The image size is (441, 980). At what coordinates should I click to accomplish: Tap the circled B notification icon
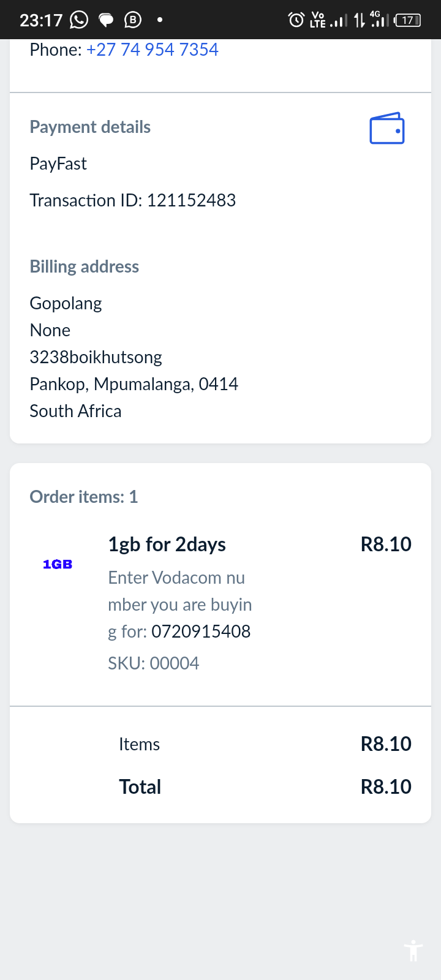tap(133, 20)
